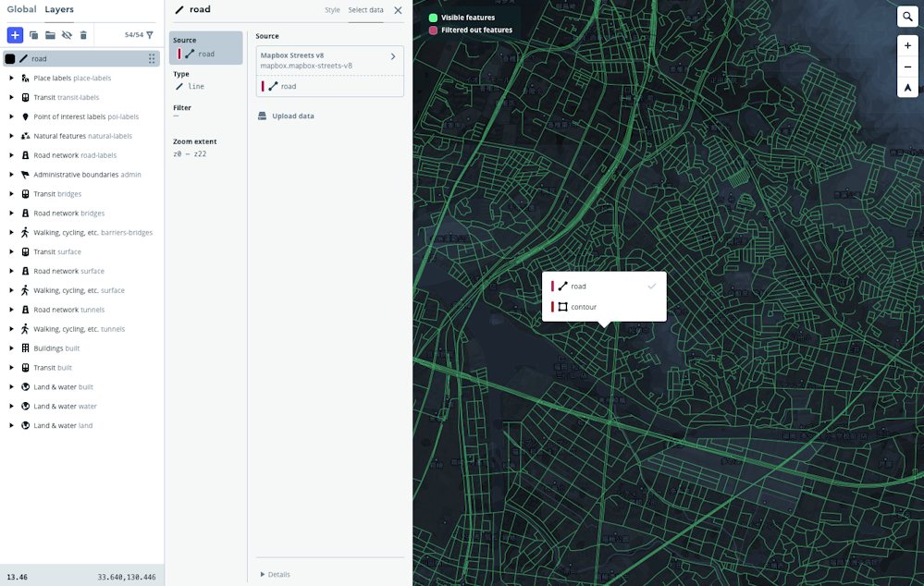Click the road layer drag handle
This screenshot has width=924, height=586.
152,58
